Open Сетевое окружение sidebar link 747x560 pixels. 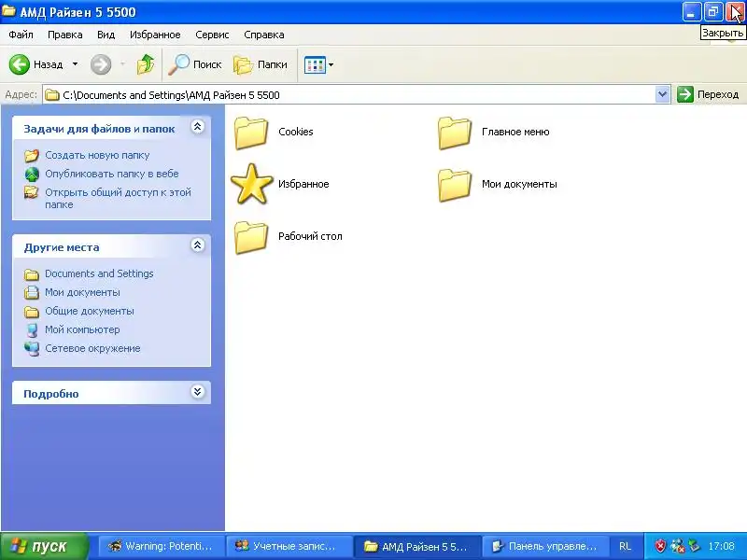(92, 348)
